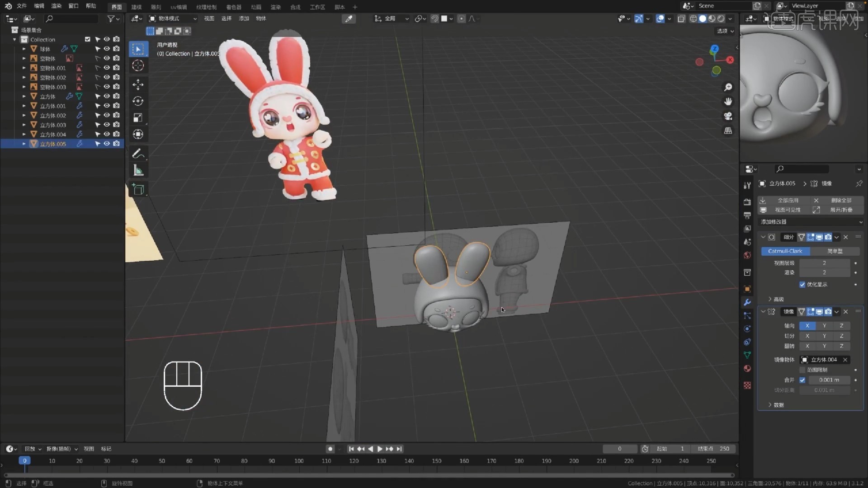This screenshot has height=488, width=868.
Task: Select the 简单型 subdivision type
Action: point(835,251)
